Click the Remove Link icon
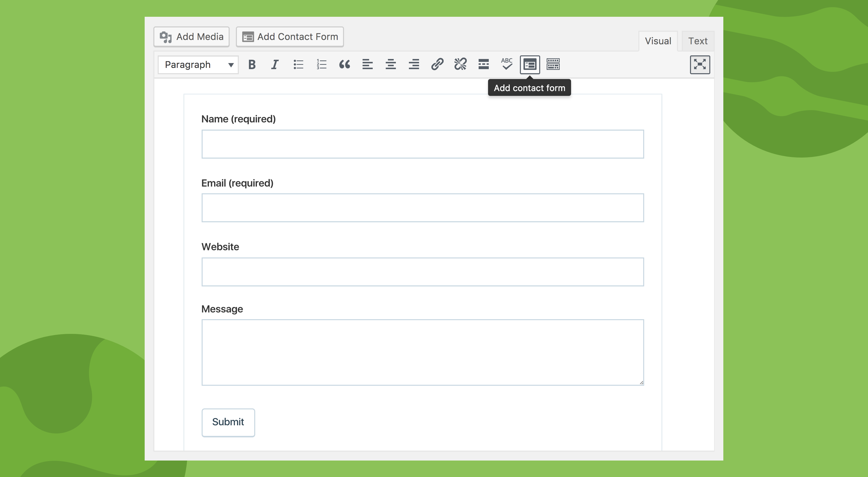This screenshot has width=868, height=477. pos(459,64)
